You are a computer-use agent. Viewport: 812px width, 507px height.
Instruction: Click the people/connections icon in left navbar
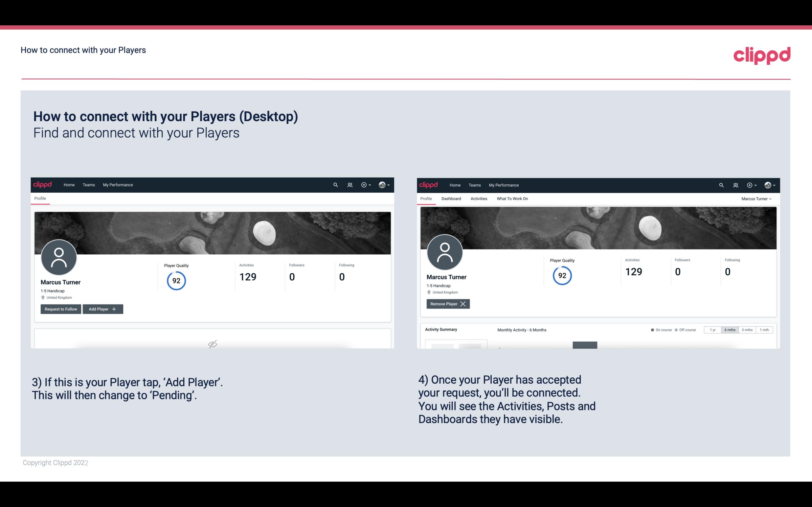[x=350, y=185]
